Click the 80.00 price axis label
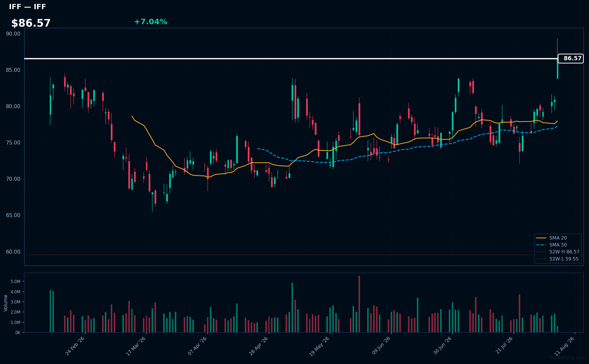Screen dimensions: 589x364 [13, 106]
